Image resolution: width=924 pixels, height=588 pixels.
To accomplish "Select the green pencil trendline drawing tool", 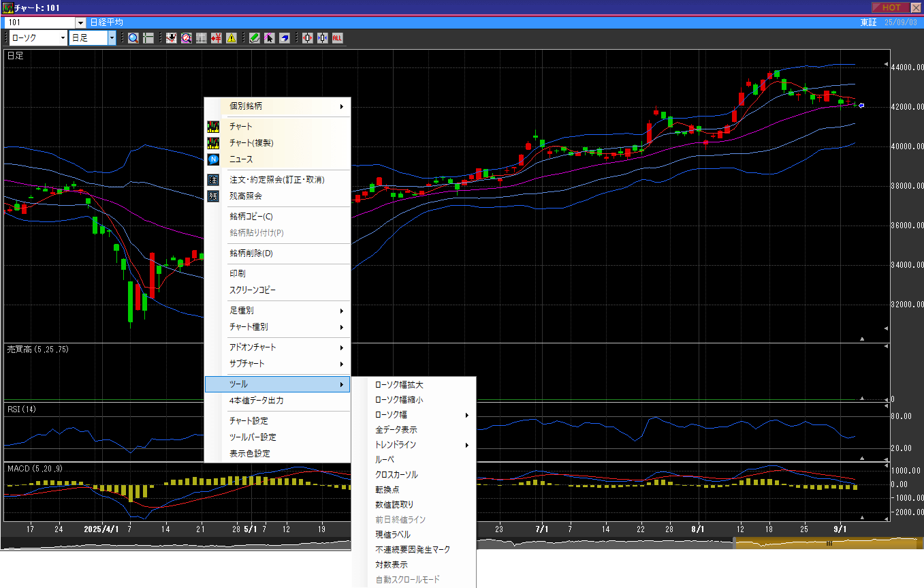I will (254, 38).
